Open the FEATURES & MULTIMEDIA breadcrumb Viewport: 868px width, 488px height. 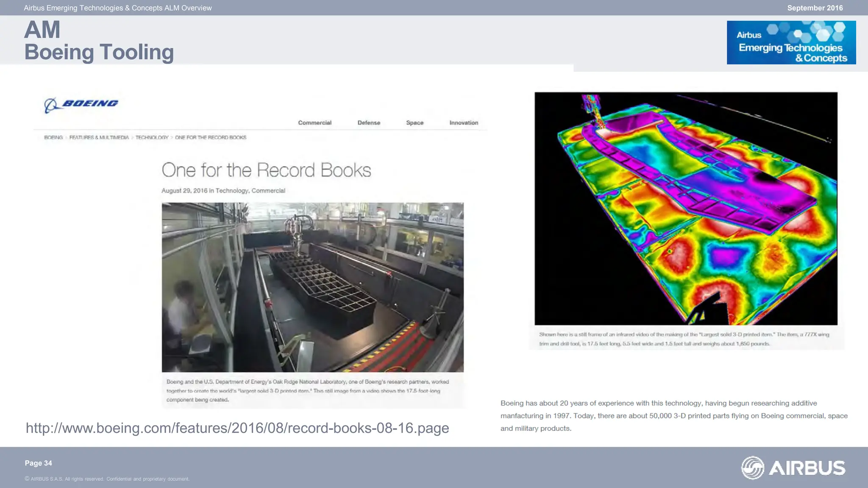tap(99, 138)
